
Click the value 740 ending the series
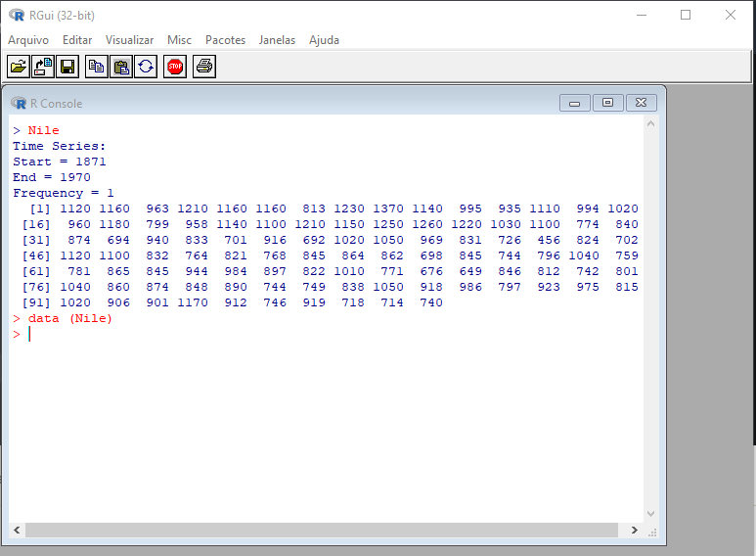[431, 302]
